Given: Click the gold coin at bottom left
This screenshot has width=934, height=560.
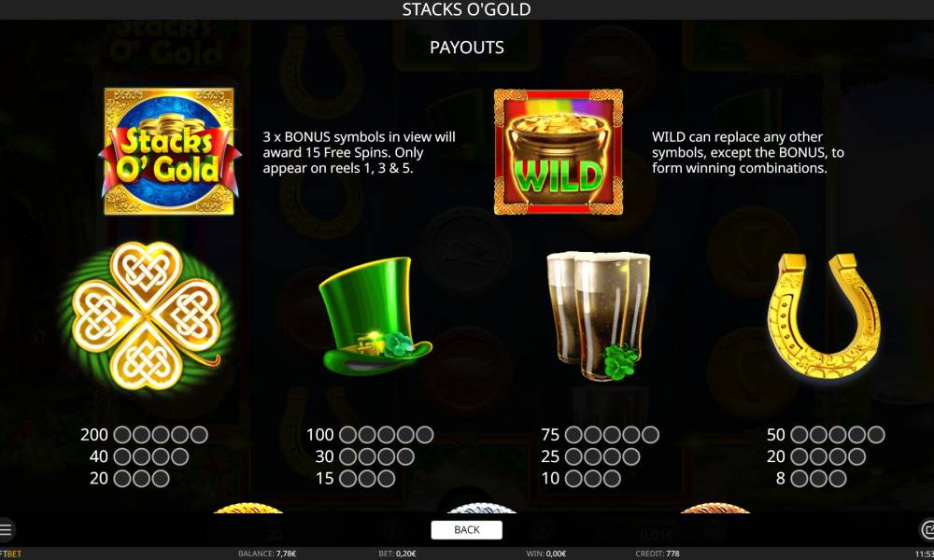Looking at the screenshot, I should [248, 509].
